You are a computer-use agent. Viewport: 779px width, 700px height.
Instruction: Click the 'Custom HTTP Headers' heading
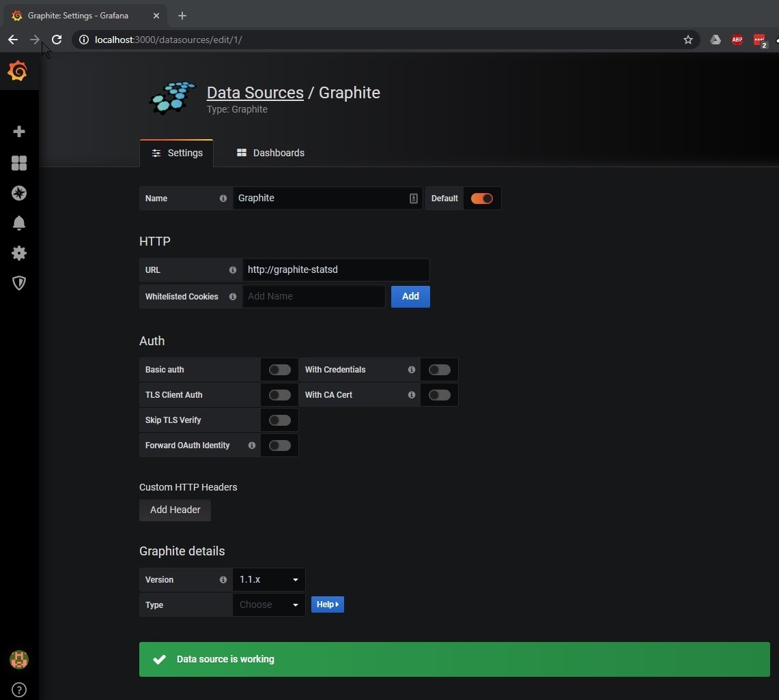[188, 488]
